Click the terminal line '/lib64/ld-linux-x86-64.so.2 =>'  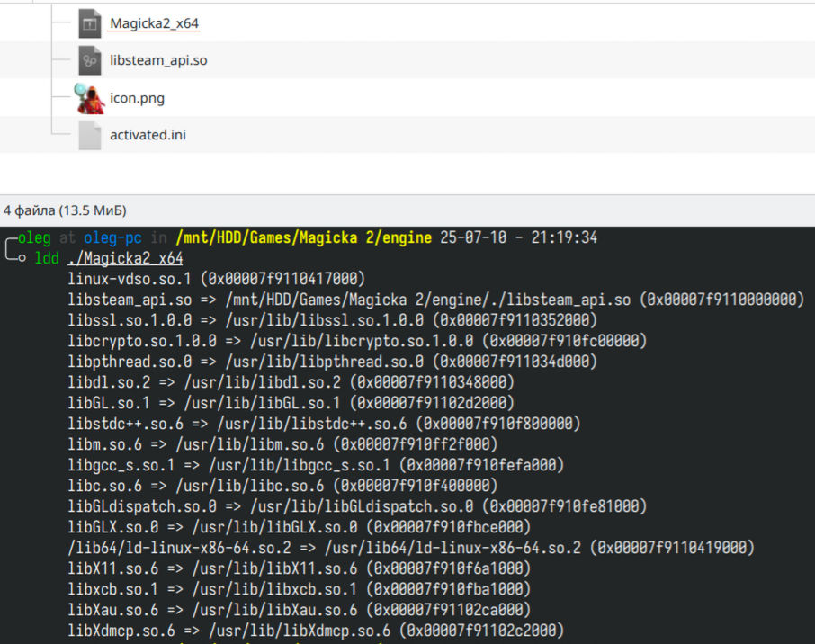tap(411, 548)
